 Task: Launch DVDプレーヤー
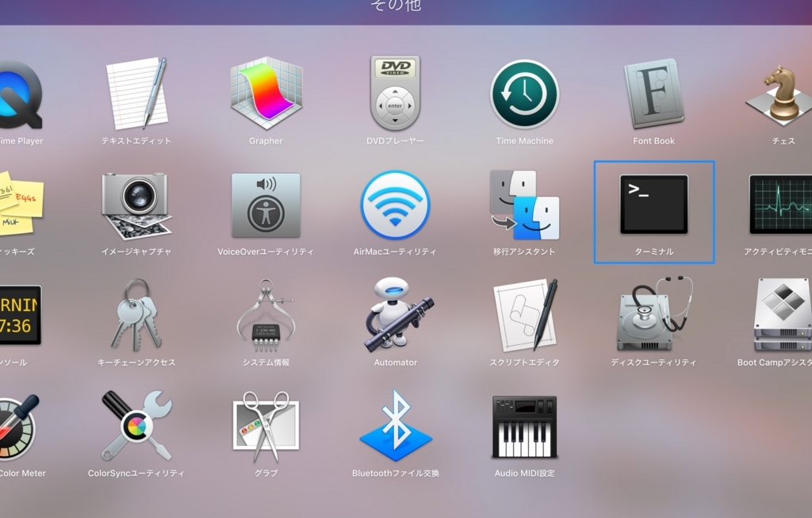(395, 94)
